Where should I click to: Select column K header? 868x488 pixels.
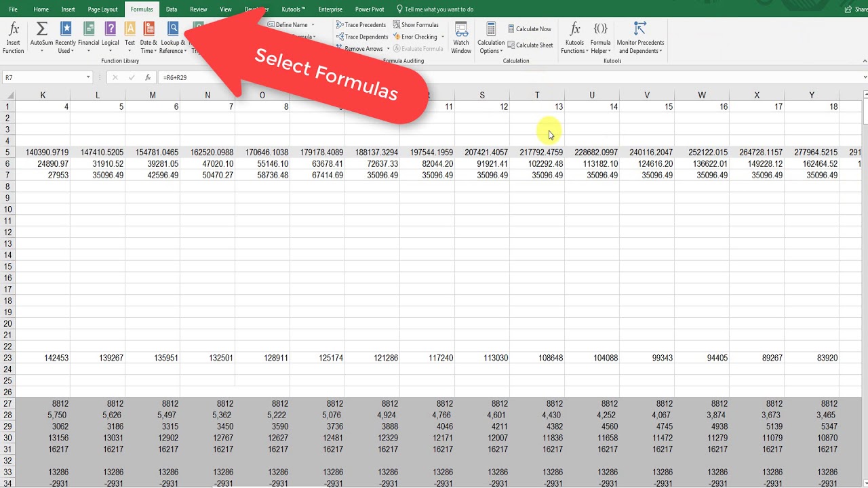[43, 95]
